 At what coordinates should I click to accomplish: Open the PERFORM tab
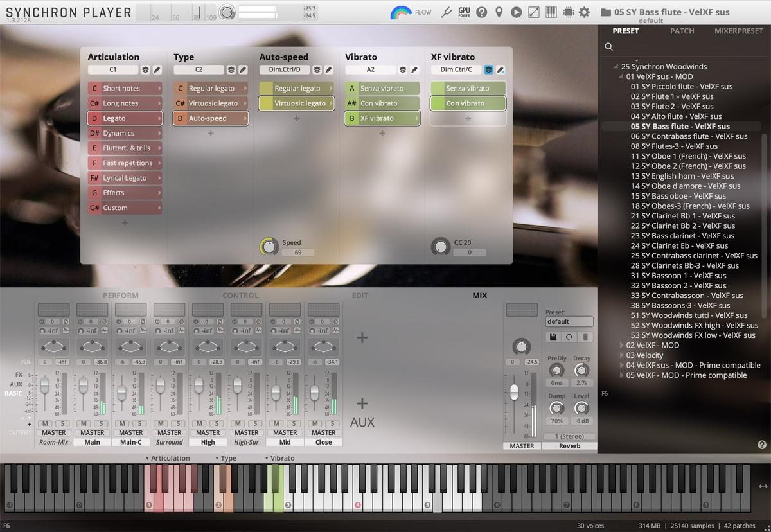[121, 296]
